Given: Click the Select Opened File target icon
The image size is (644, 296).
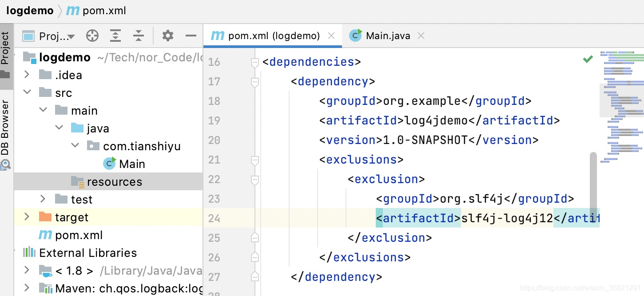Looking at the screenshot, I should (x=92, y=36).
